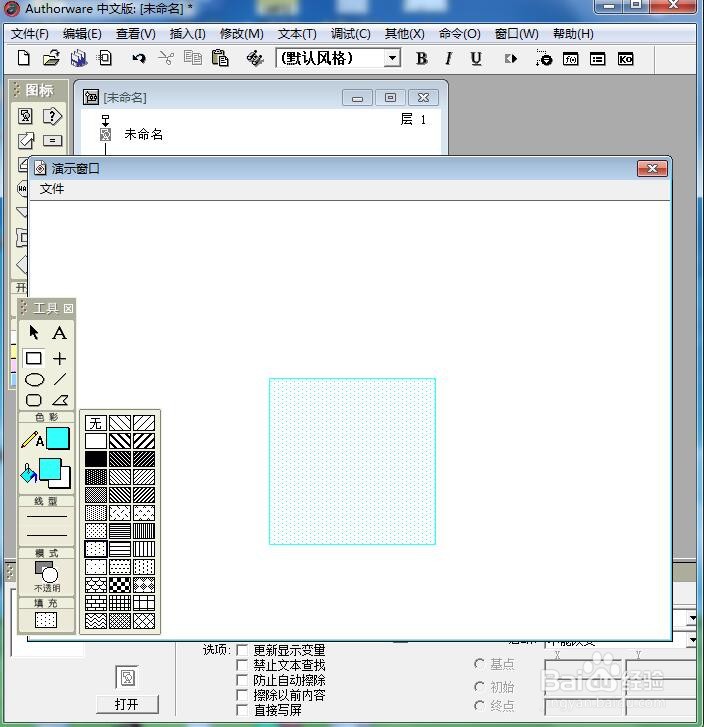704x727 pixels.
Task: Click the Control Panel toolbar icon
Action: point(544,58)
